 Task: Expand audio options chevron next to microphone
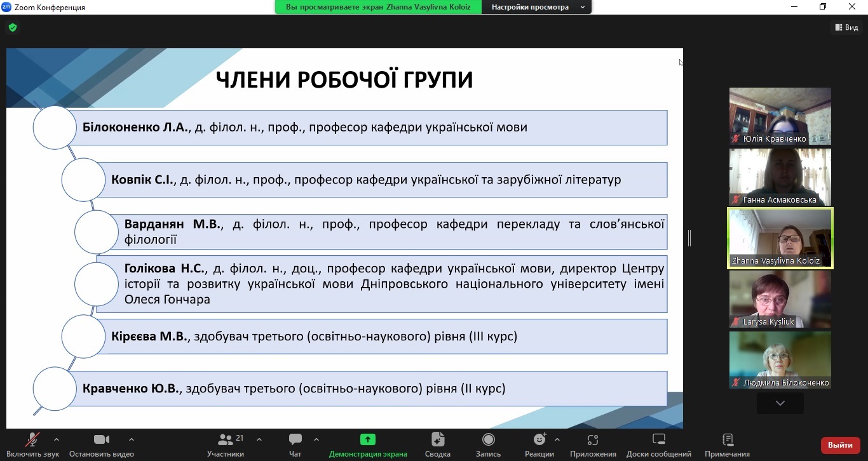[x=56, y=439]
